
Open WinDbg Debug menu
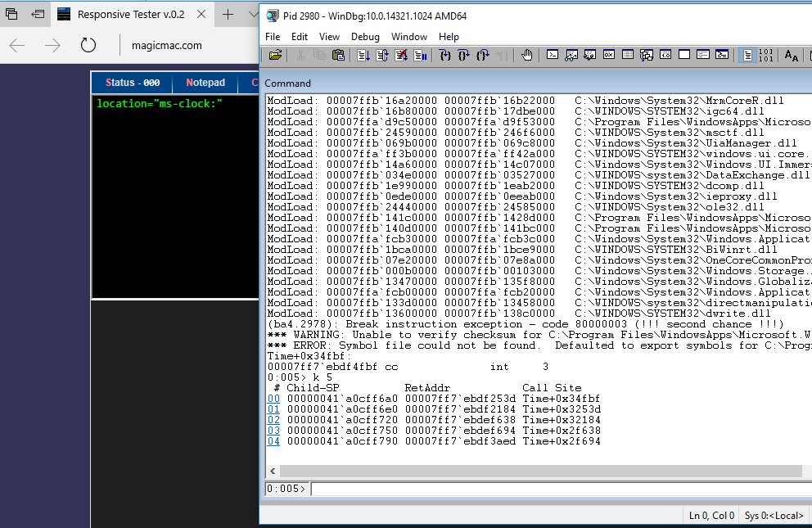365,37
